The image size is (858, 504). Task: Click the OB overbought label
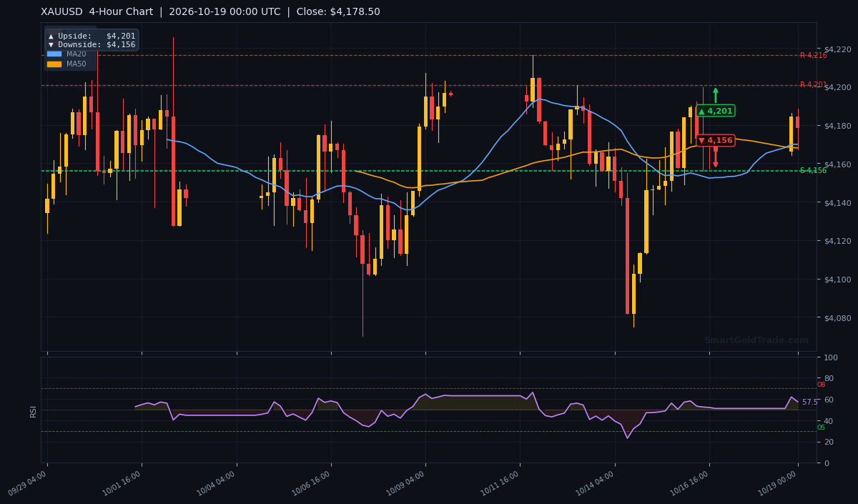pos(821,385)
